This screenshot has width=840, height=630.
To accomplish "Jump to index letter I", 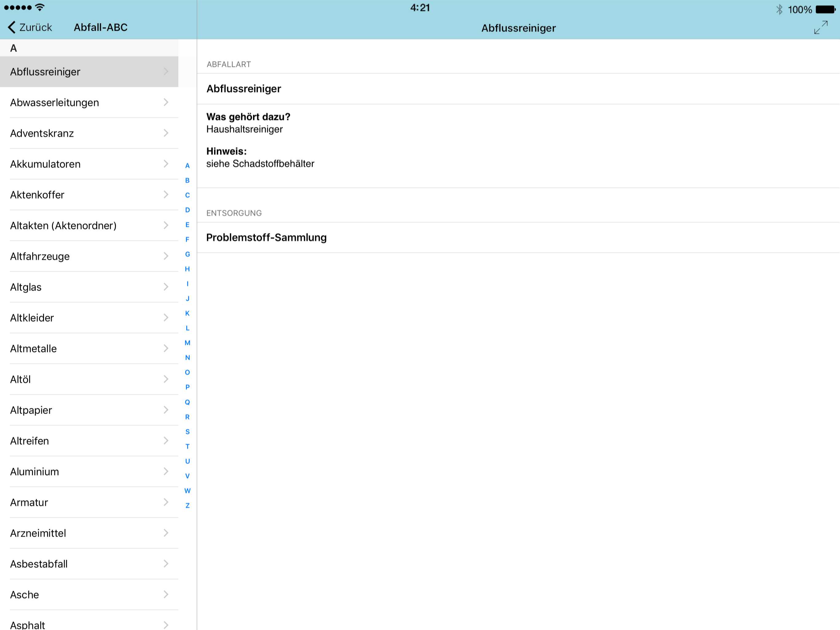I will tap(187, 284).
